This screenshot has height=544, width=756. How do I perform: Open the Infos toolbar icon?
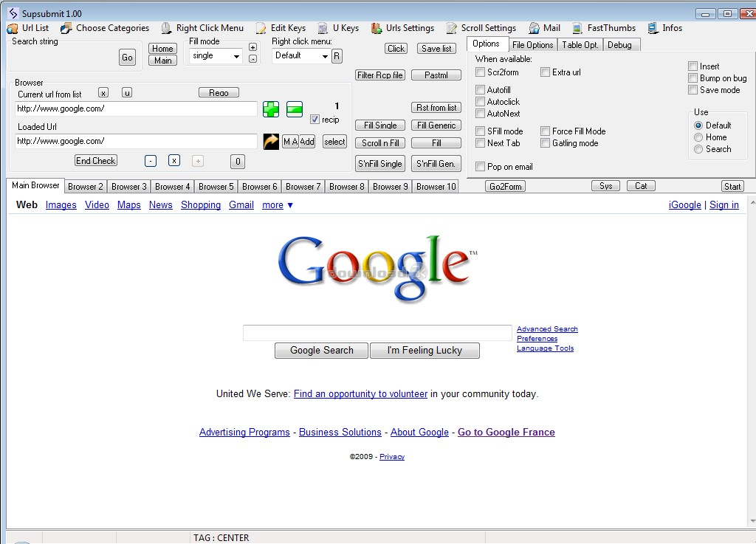[x=653, y=29]
